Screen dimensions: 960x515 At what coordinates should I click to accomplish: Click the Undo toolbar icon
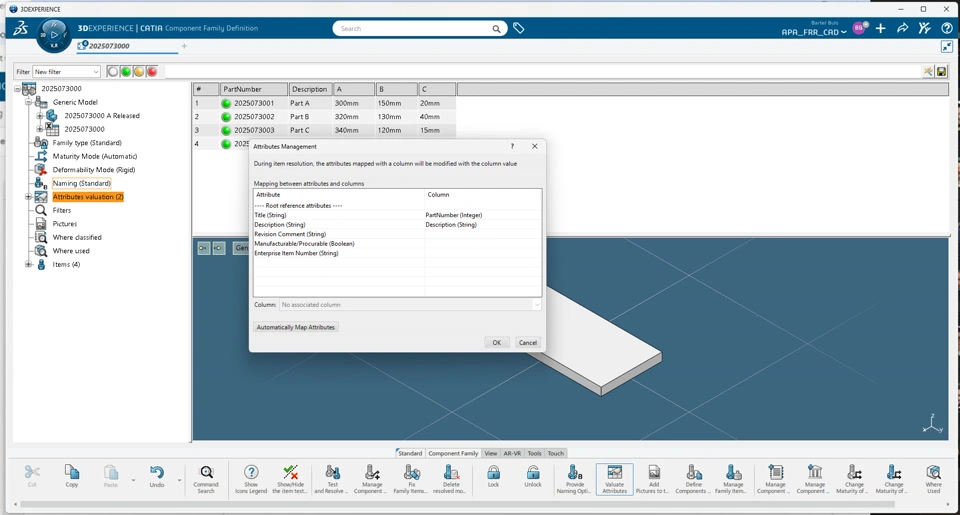(x=157, y=476)
